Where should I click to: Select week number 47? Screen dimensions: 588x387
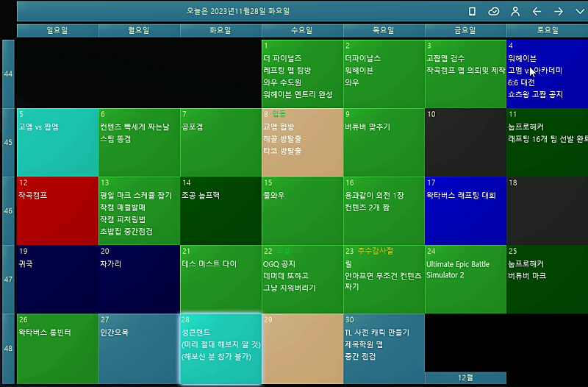pos(8,280)
